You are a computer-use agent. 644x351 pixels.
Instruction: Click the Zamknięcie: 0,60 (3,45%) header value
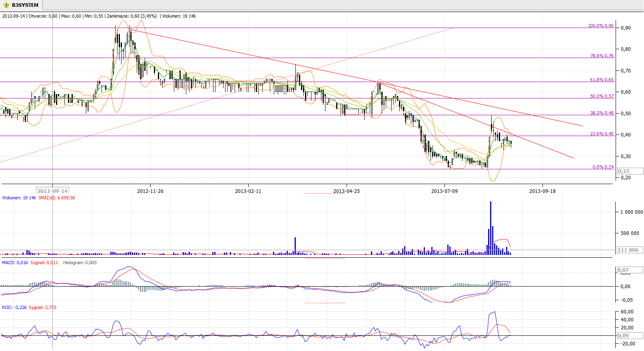pyautogui.click(x=132, y=16)
